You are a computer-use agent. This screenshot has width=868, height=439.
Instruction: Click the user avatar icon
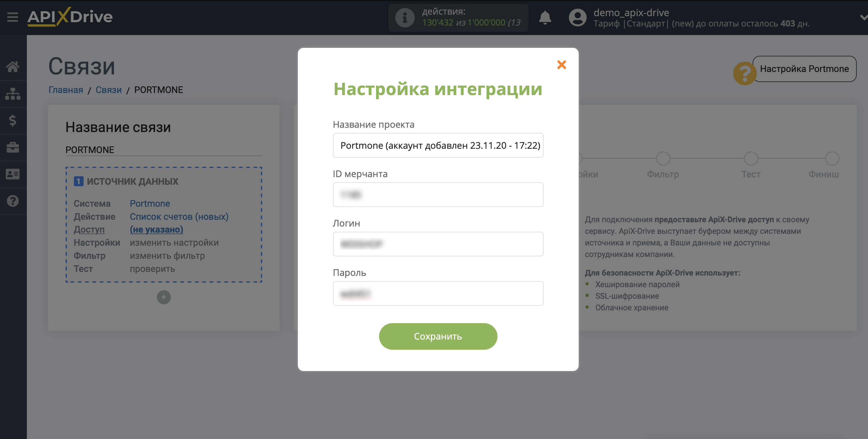coord(577,17)
